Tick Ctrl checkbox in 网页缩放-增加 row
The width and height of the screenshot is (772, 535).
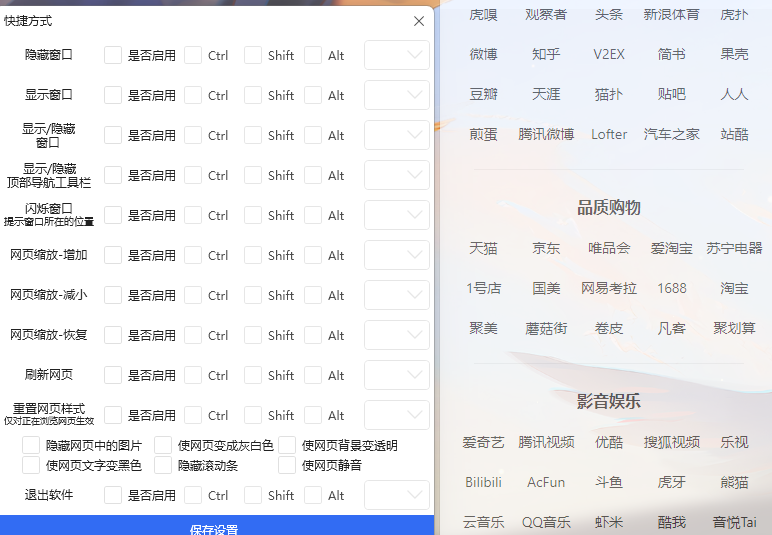point(193,255)
